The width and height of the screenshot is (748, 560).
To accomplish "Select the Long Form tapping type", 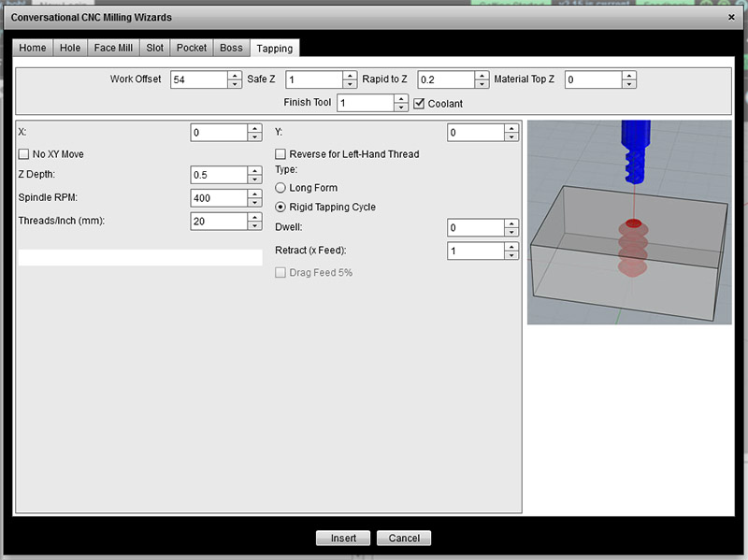I will coord(280,187).
